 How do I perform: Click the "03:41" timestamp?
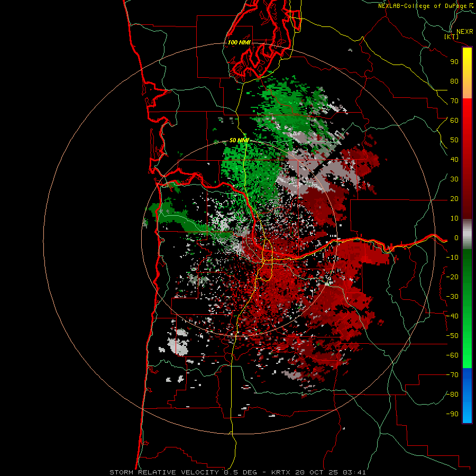pos(354,472)
